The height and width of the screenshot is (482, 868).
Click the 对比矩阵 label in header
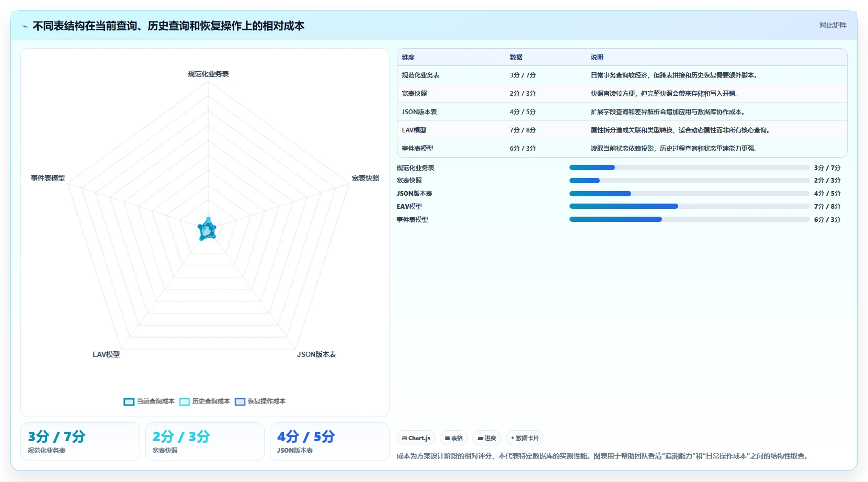coord(832,25)
